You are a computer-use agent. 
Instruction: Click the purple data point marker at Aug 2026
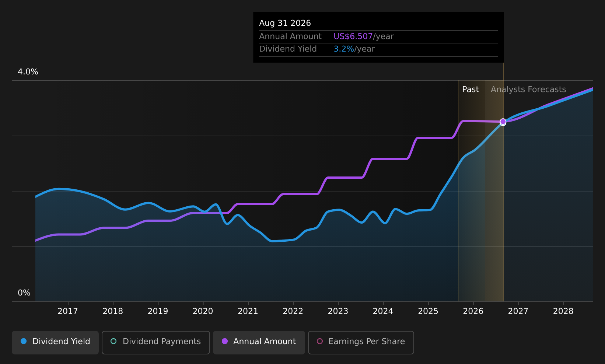click(x=503, y=122)
